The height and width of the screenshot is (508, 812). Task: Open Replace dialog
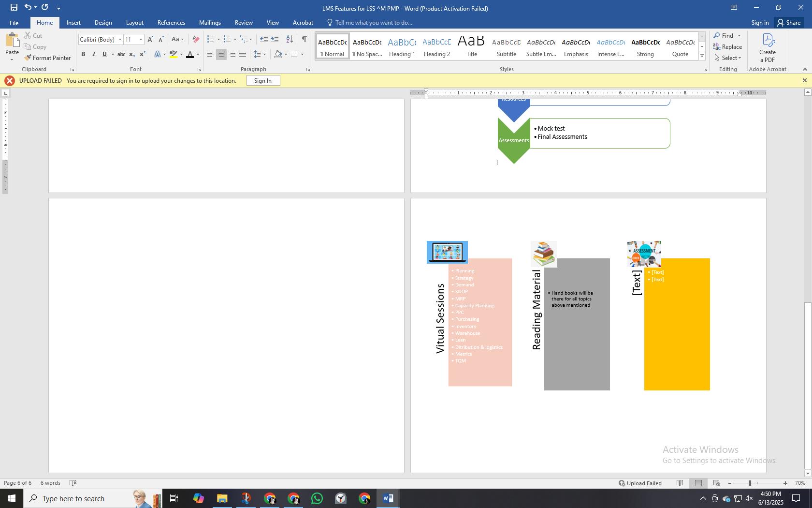point(728,46)
